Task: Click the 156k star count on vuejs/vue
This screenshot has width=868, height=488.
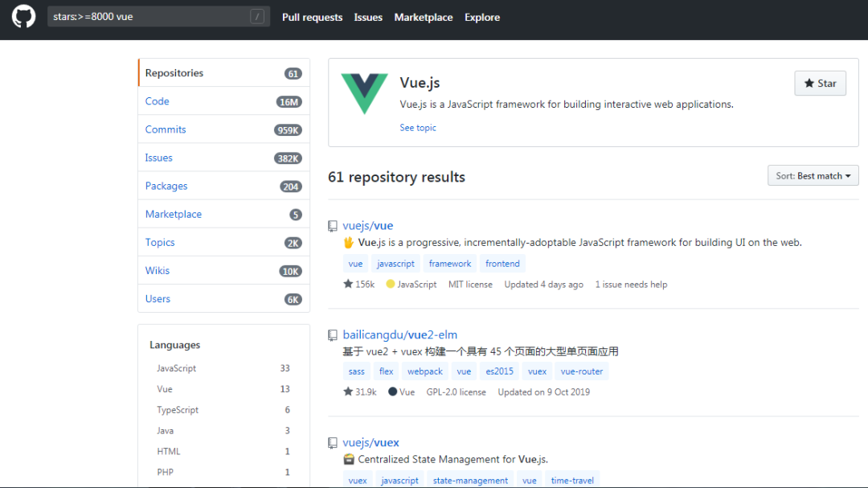Action: click(x=359, y=285)
